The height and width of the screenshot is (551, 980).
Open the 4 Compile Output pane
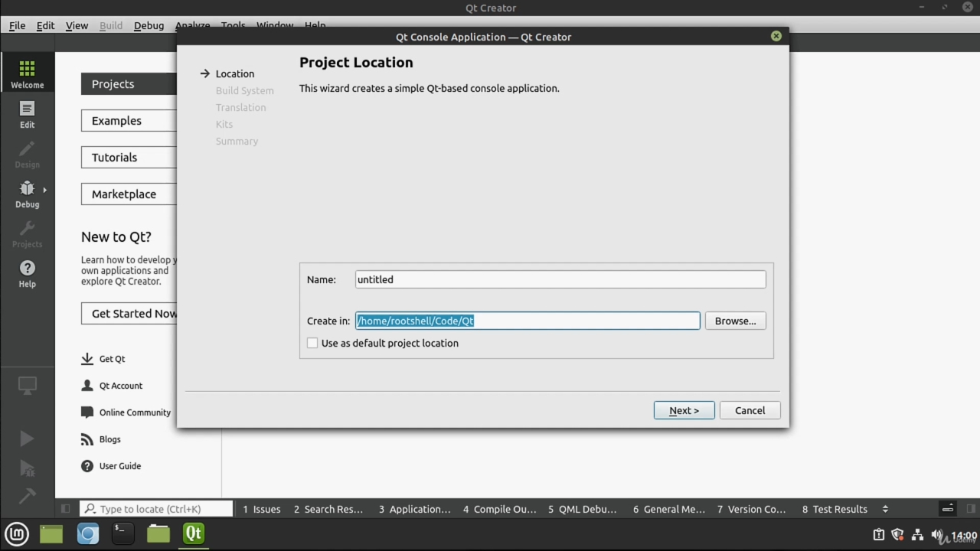(x=499, y=509)
